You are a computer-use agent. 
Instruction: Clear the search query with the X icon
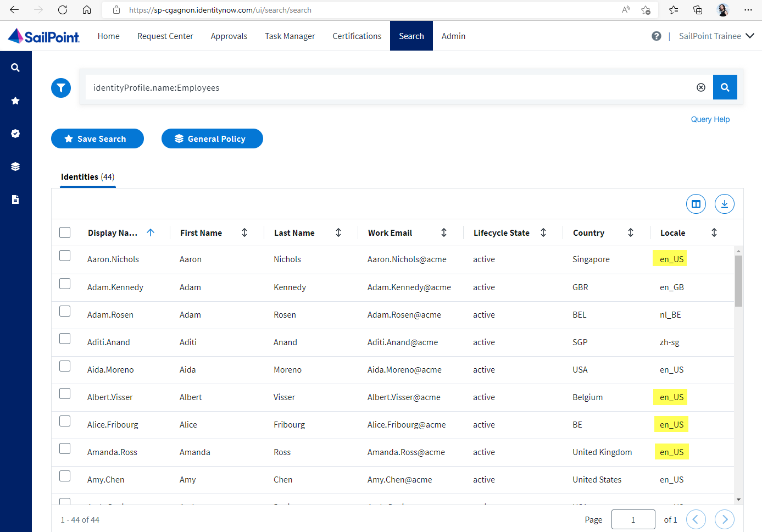pos(700,87)
